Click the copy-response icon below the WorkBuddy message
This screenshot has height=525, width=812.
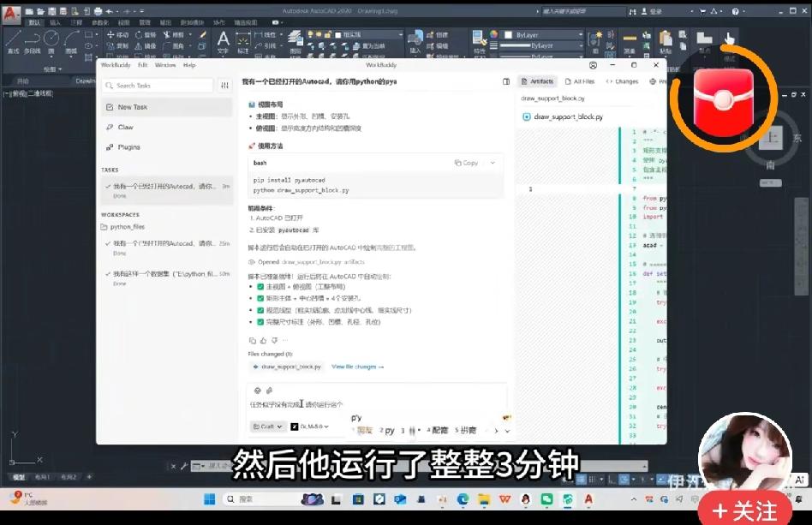[x=253, y=340]
